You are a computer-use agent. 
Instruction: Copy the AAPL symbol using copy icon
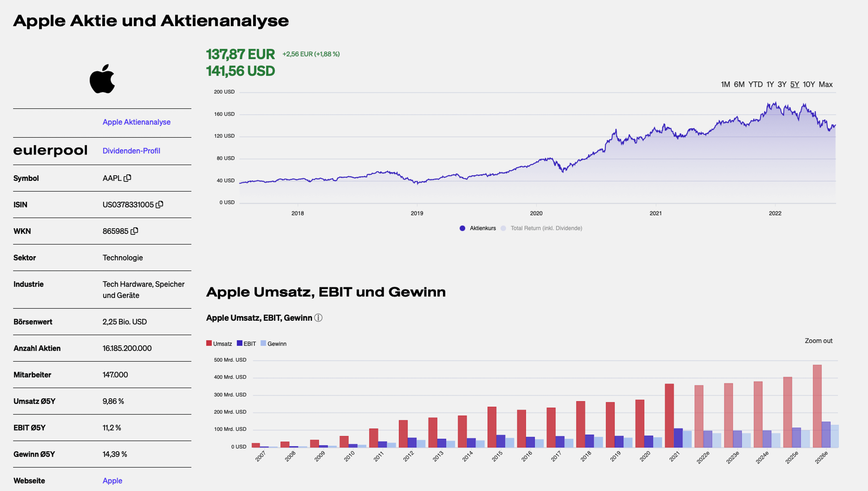coord(127,178)
